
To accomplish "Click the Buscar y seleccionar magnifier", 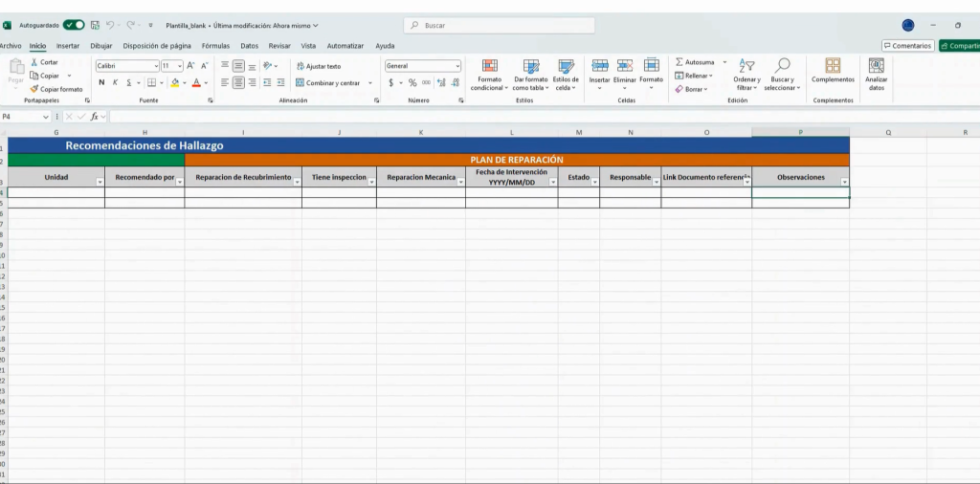I will coord(783,66).
